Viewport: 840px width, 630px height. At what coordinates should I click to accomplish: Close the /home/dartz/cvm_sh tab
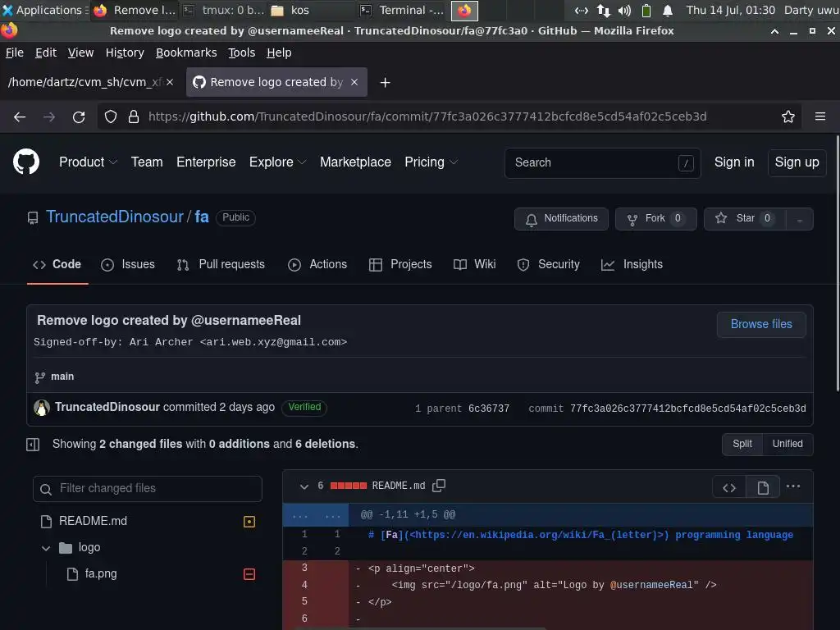pos(170,82)
